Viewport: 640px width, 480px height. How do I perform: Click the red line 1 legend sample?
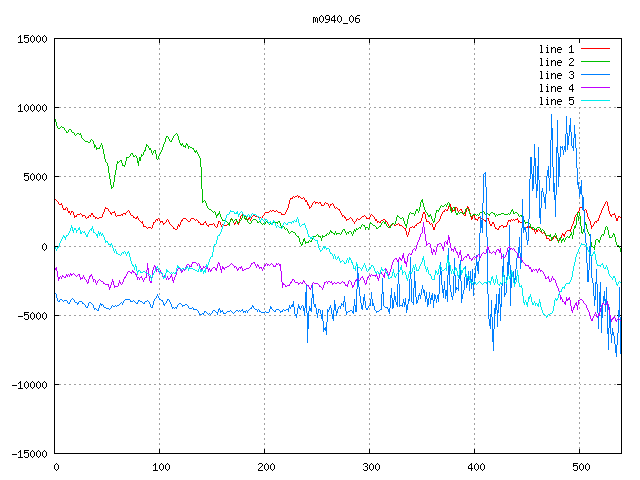tap(595, 49)
